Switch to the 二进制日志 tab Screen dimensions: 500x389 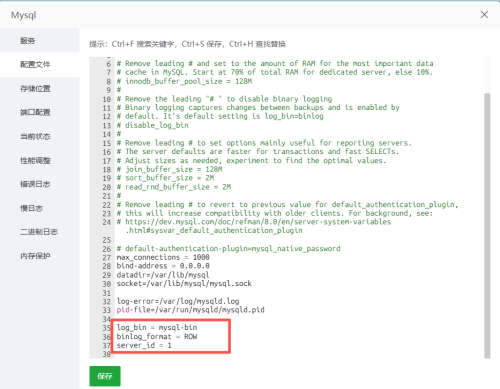[x=39, y=232]
